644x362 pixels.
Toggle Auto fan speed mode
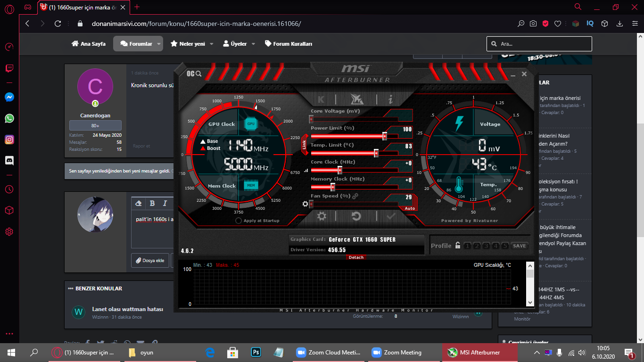(x=410, y=208)
